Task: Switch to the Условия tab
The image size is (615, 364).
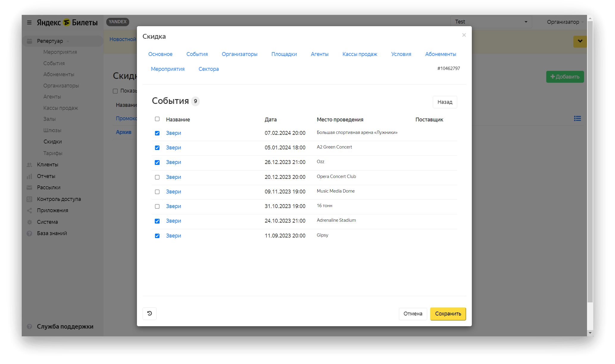Action: click(401, 54)
